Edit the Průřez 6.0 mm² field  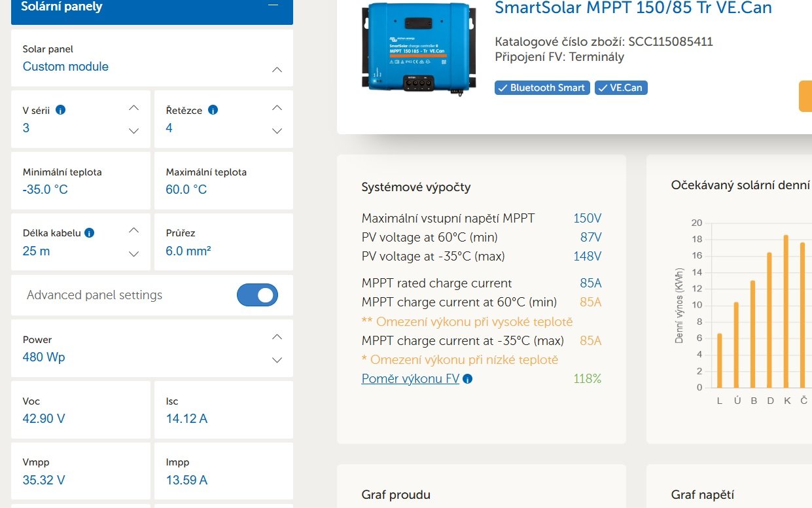224,242
